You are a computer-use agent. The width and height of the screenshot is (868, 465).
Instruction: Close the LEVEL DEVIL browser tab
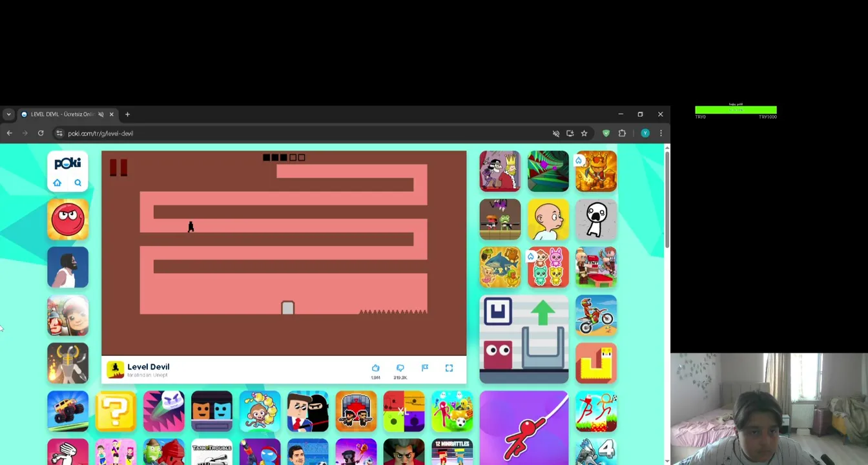click(x=111, y=114)
